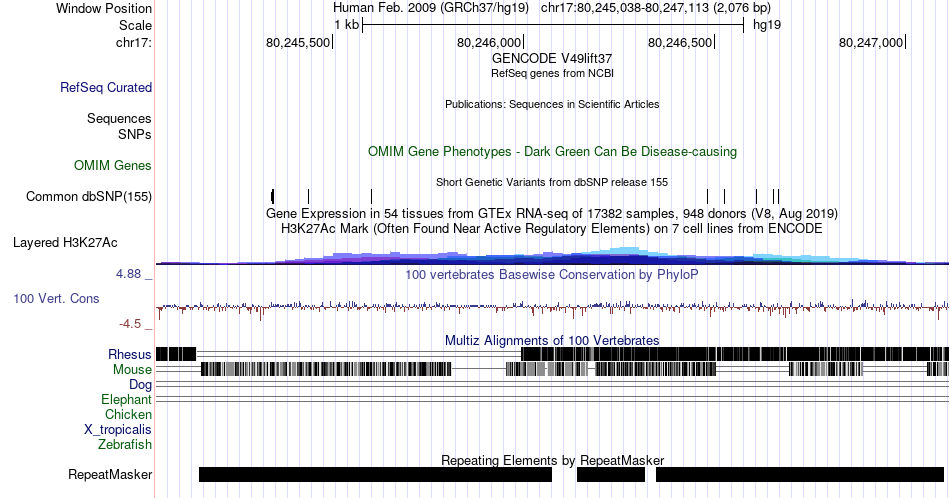This screenshot has width=950, height=498.
Task: Select the X_tropicalis species label
Action: click(118, 430)
